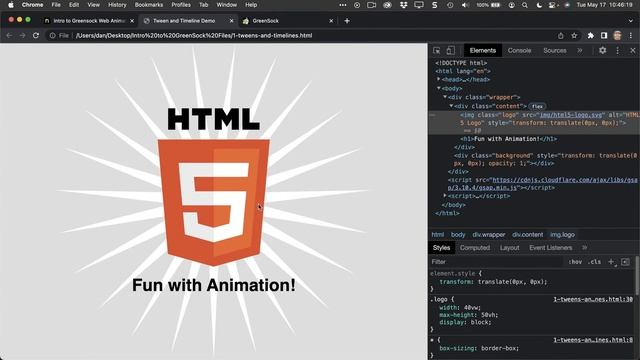Switch to Intro to Greensock Web Animation tab
This screenshot has height=360, width=640.
(x=89, y=21)
